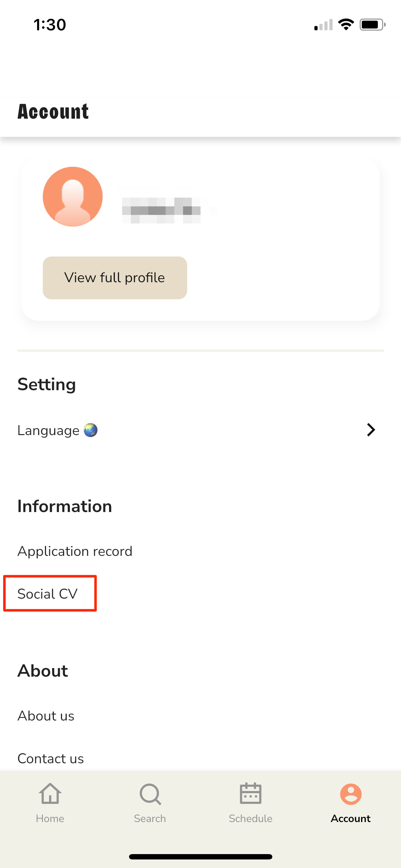Tap the orange profile avatar
The image size is (401, 868).
click(73, 197)
